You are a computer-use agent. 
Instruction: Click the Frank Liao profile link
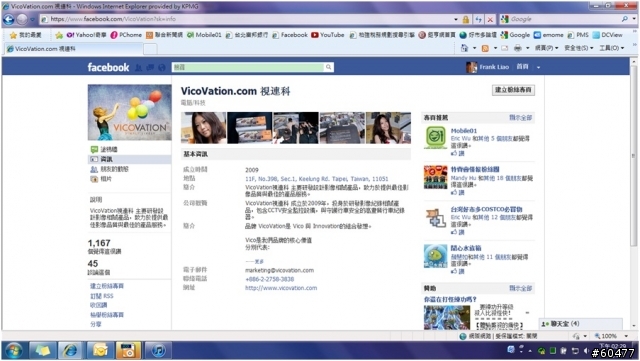pyautogui.click(x=493, y=67)
